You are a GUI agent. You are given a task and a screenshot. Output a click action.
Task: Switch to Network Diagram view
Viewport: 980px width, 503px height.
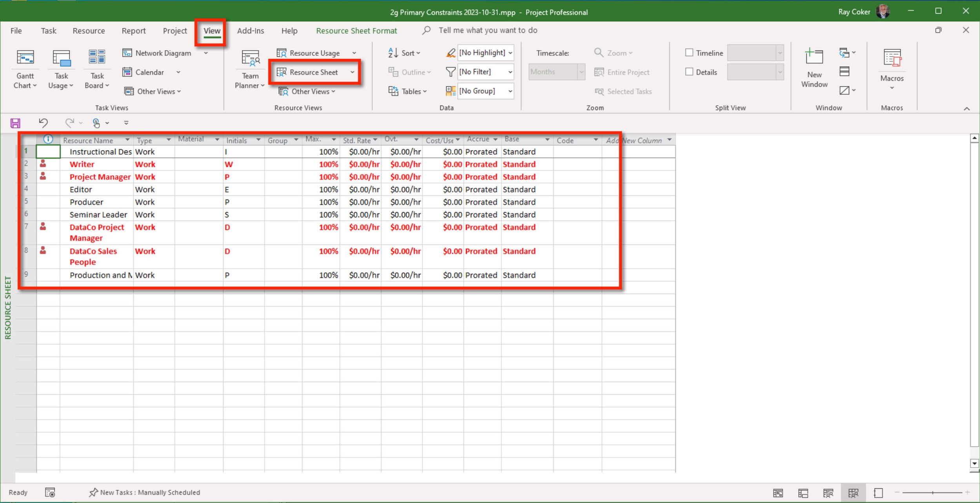(157, 53)
